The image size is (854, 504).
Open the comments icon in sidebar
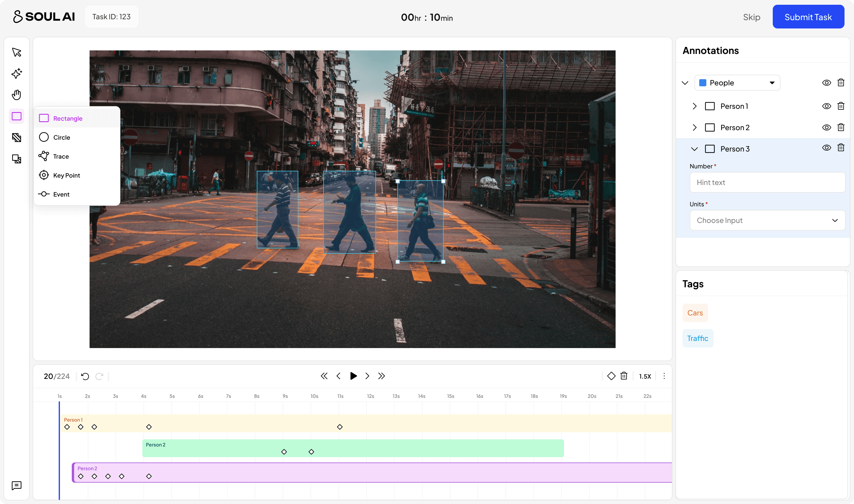coord(16,485)
